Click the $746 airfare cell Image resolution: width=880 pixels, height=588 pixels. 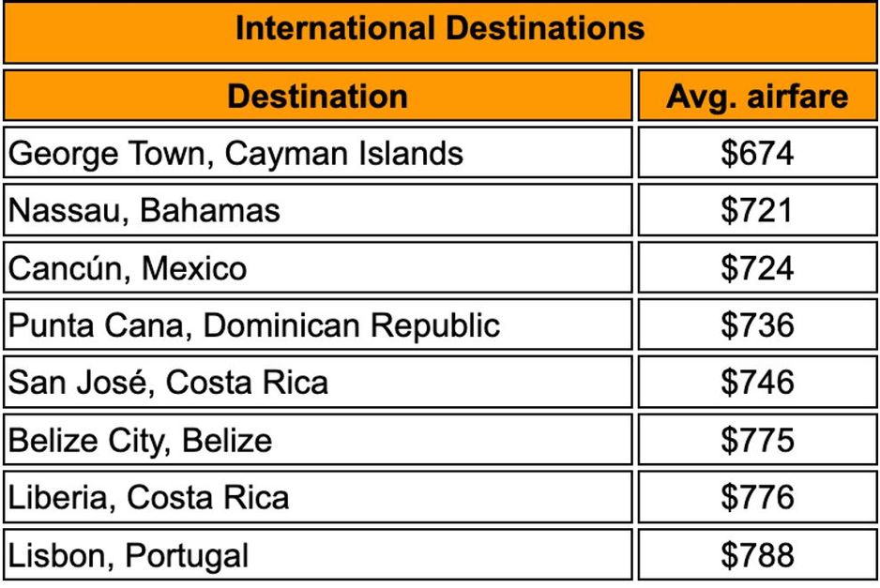click(756, 383)
